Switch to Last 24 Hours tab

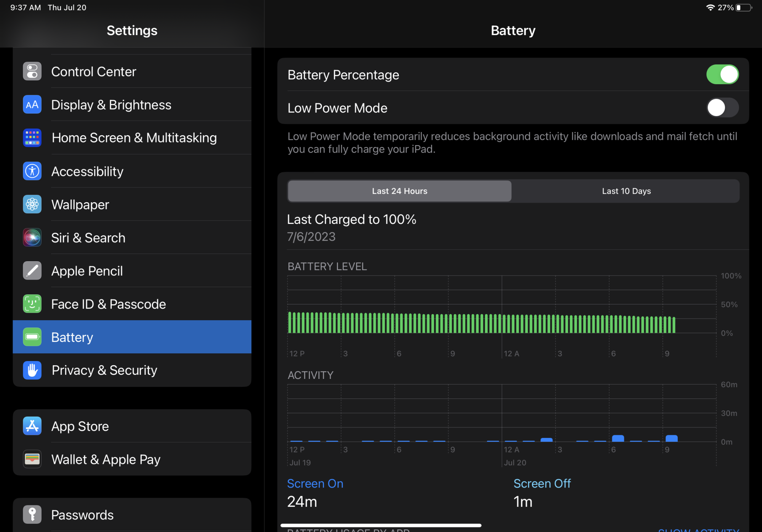point(399,191)
